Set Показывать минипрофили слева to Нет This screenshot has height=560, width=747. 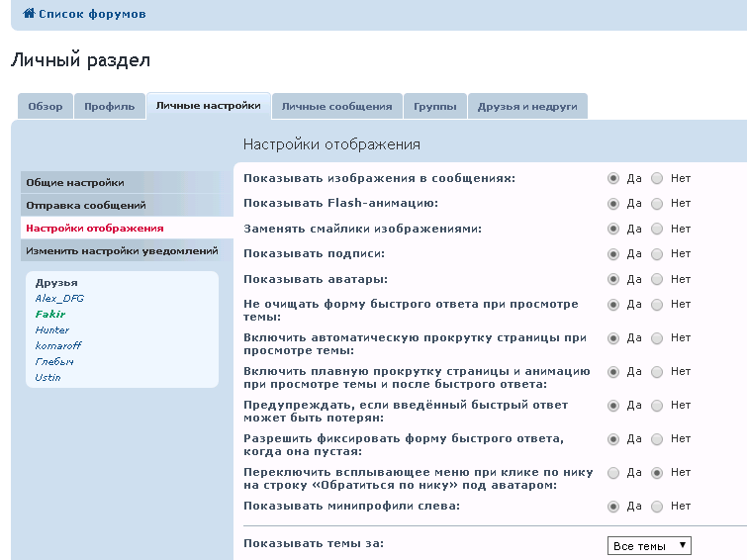tap(657, 506)
